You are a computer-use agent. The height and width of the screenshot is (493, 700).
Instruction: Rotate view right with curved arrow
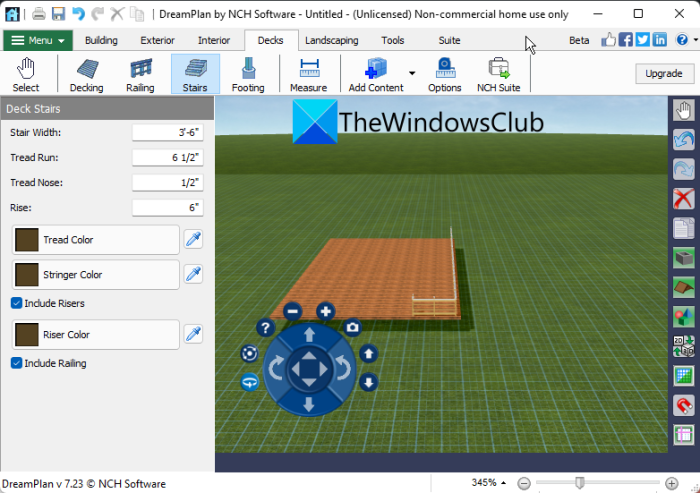click(x=343, y=369)
